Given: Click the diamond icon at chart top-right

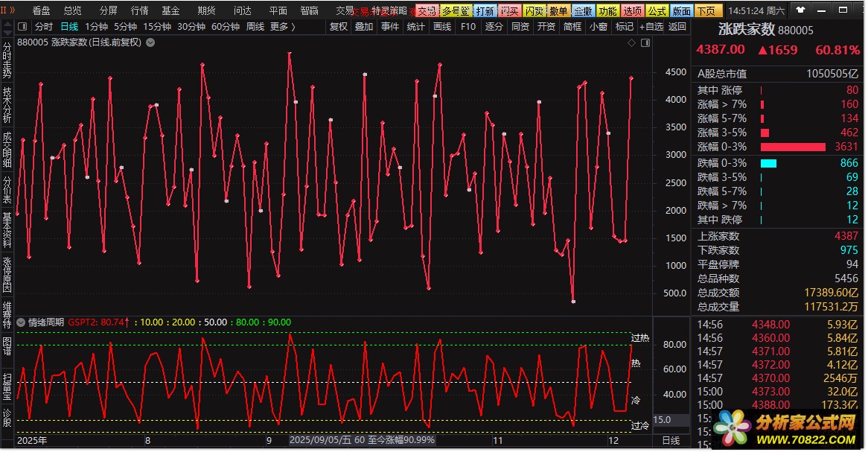Looking at the screenshot, I should click(632, 43).
